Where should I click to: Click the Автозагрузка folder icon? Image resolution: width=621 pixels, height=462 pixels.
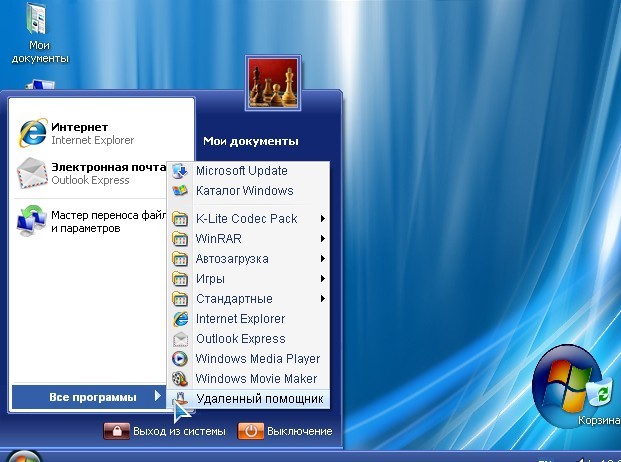click(180, 259)
